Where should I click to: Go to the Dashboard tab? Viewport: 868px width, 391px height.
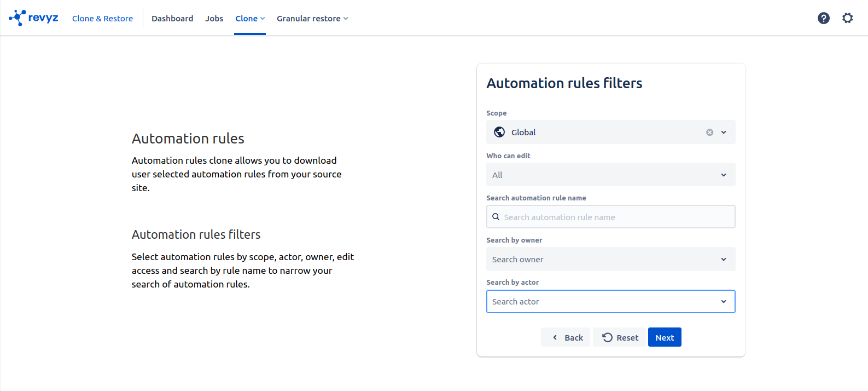[172, 19]
